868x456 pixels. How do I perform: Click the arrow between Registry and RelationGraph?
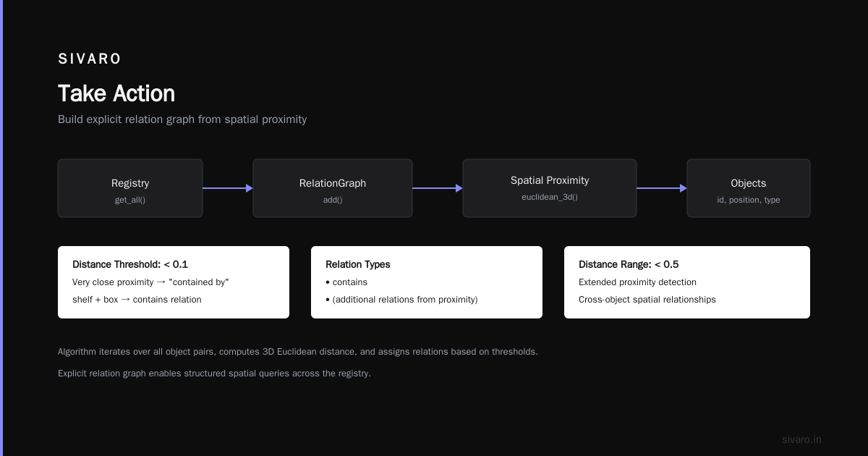[x=228, y=188]
